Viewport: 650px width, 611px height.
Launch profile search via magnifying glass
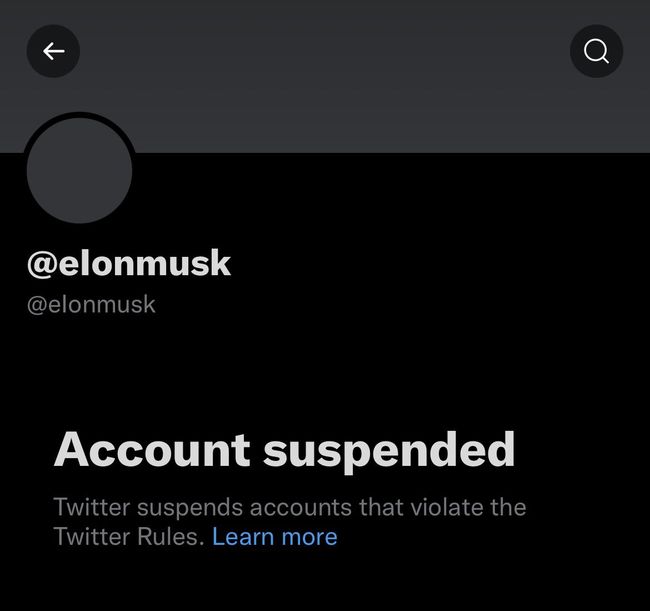point(596,51)
